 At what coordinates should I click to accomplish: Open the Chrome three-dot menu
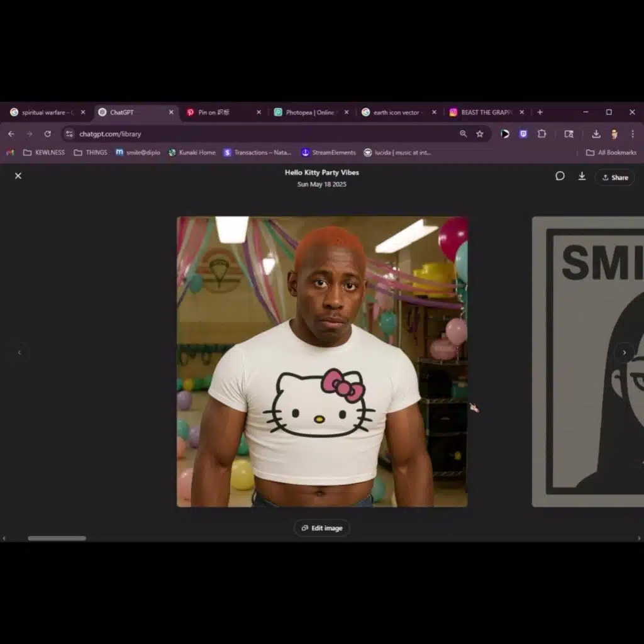point(633,134)
